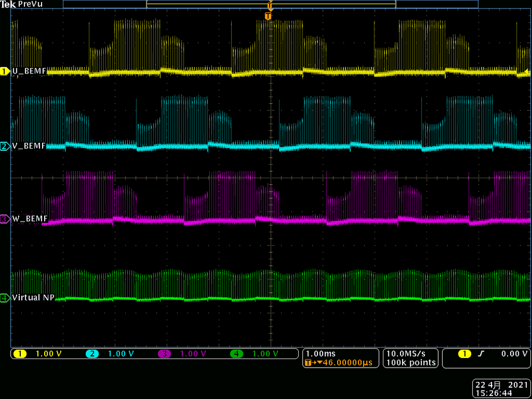Click the V_BEMF waveform label

(x=29, y=146)
